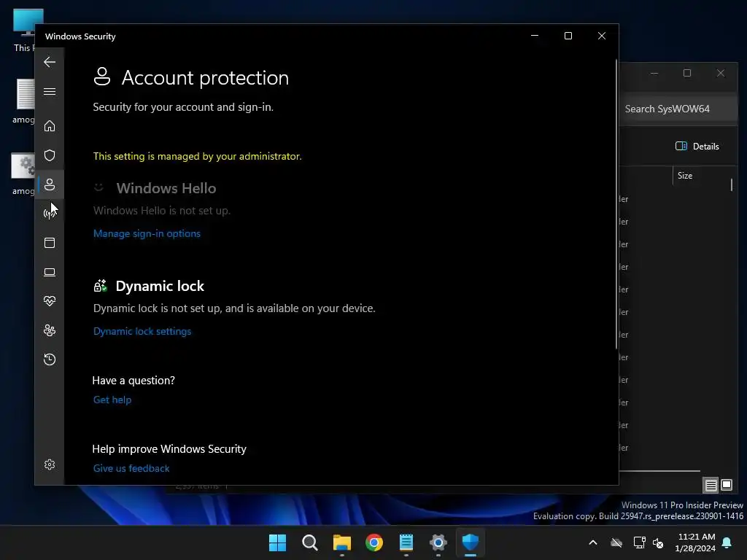747x560 pixels.
Task: Select the This PC desktop icon
Action: [25, 31]
